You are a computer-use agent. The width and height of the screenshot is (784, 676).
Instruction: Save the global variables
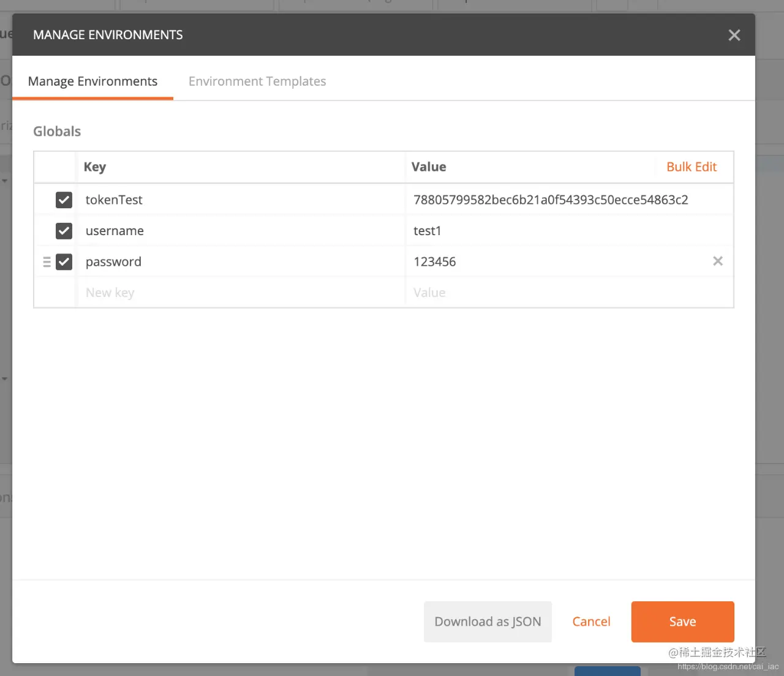(x=682, y=622)
